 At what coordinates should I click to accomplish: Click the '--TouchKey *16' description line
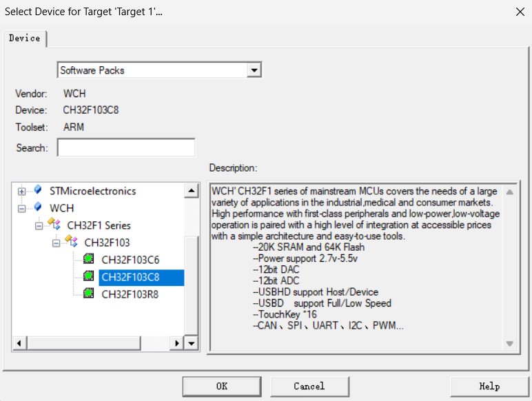click(x=285, y=314)
